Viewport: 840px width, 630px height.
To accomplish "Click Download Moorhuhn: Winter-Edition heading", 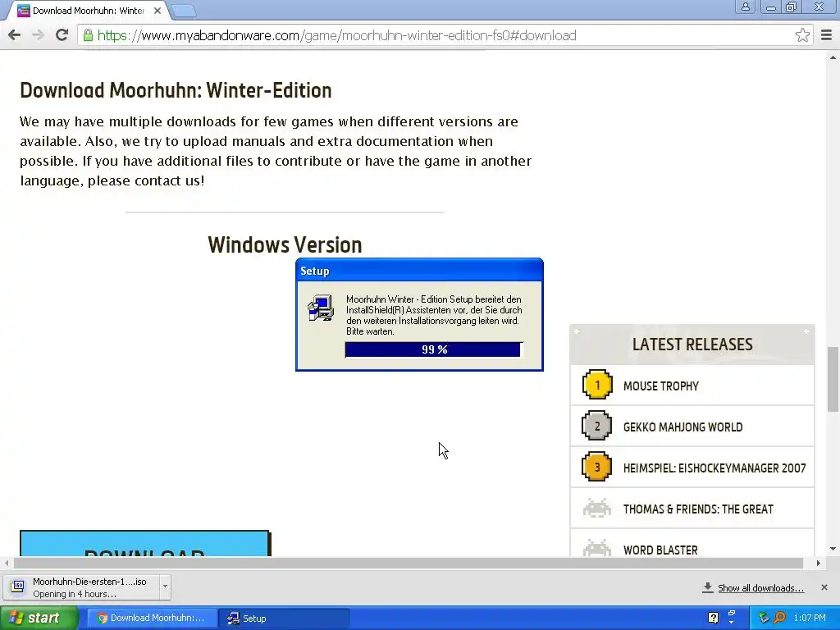I will (176, 90).
